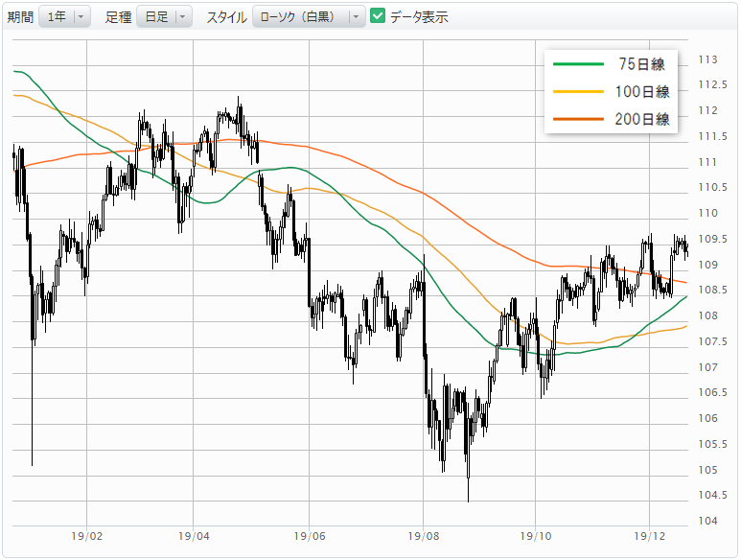
Task: Click the green 75日線 color line in the legend
Action: click(578, 64)
